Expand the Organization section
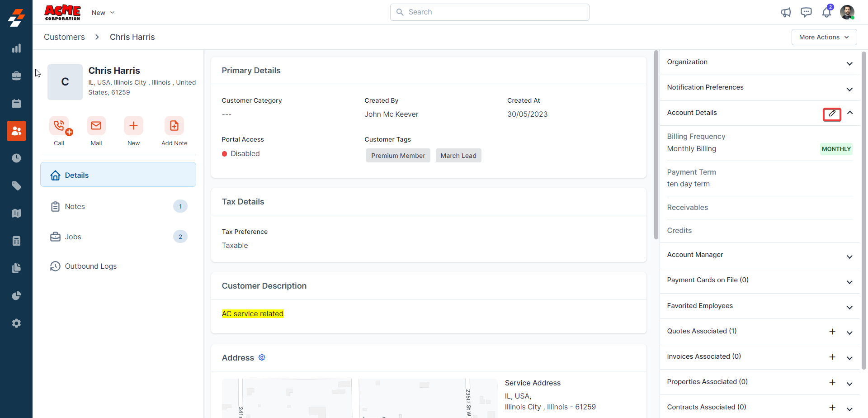868x418 pixels. (x=849, y=63)
